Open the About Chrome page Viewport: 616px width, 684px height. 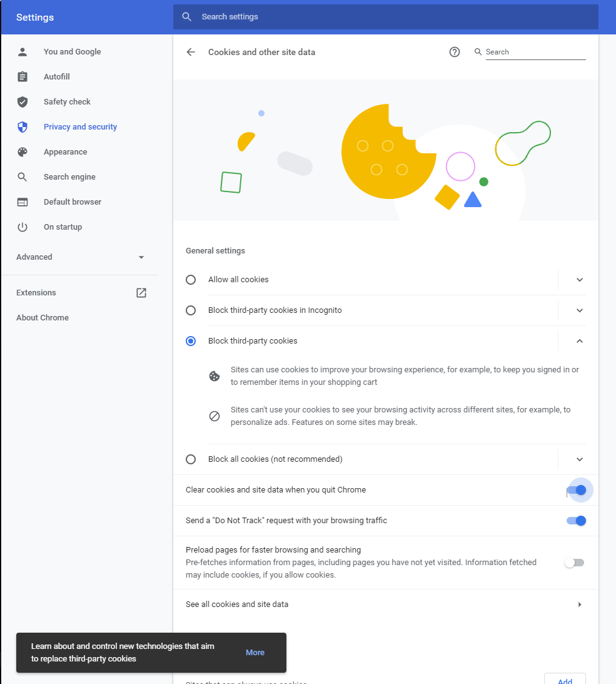tap(43, 318)
